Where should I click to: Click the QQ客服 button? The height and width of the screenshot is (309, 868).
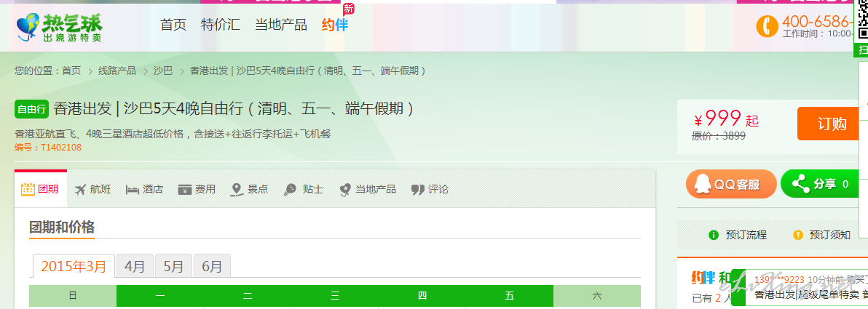[x=731, y=184]
